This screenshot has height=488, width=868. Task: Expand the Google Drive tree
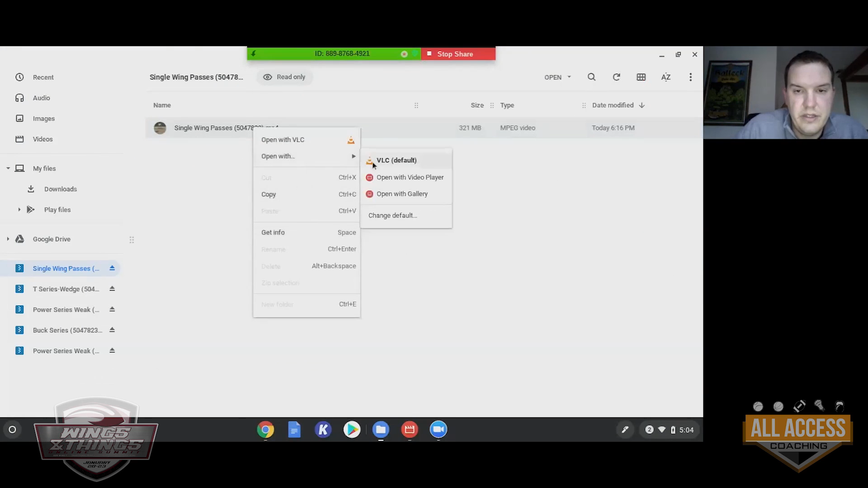pyautogui.click(x=8, y=239)
